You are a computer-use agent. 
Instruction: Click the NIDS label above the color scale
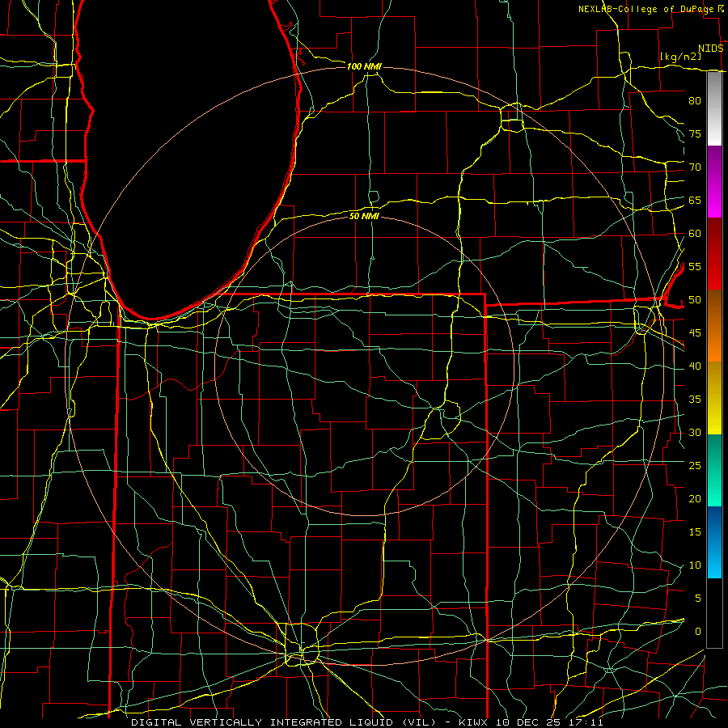tap(711, 49)
